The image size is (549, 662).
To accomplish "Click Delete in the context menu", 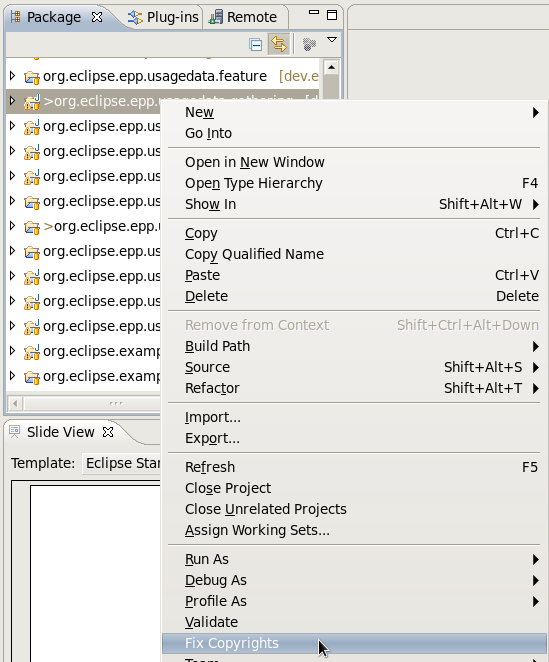I will [354, 296].
